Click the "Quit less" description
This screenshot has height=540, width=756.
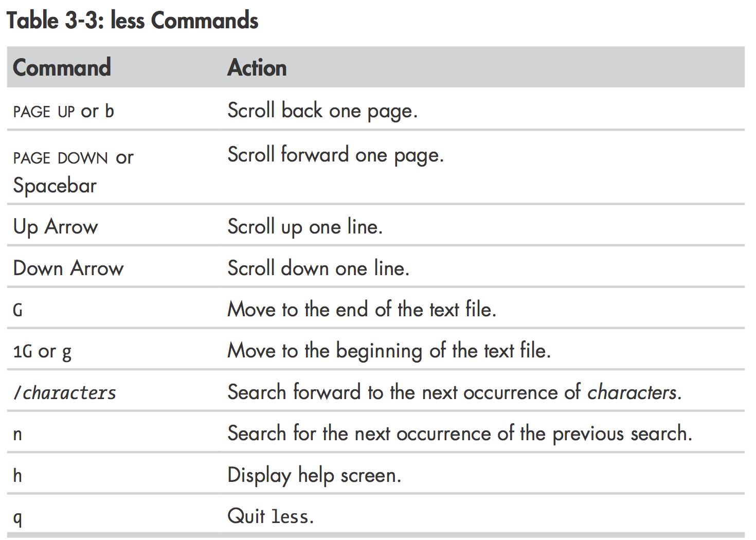(270, 516)
